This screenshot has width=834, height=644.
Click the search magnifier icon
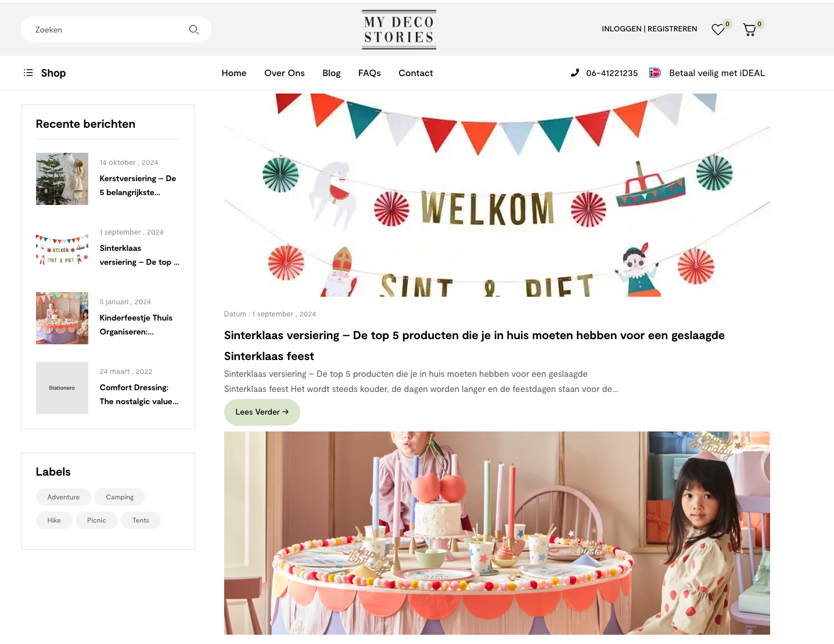[x=194, y=30]
